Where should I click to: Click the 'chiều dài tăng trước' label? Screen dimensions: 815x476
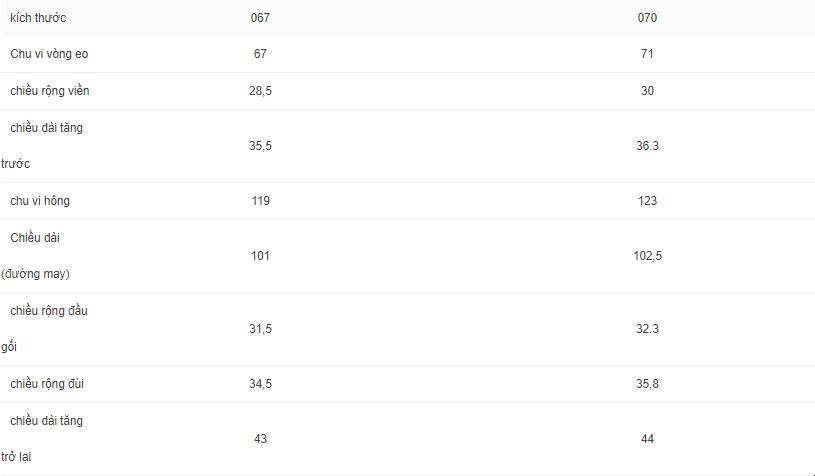[42, 146]
